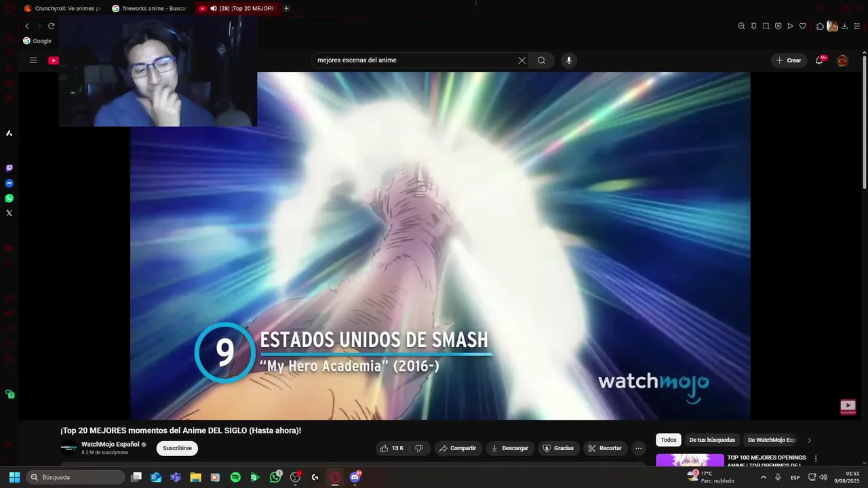Viewport: 868px width, 488px height.
Task: Open the ad blocker shield icon
Action: point(778,26)
